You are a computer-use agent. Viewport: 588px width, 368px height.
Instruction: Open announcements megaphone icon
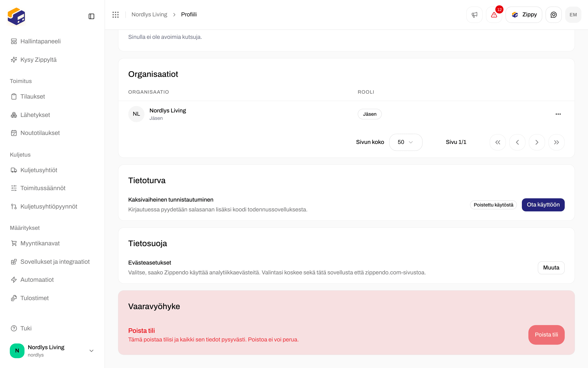(474, 15)
